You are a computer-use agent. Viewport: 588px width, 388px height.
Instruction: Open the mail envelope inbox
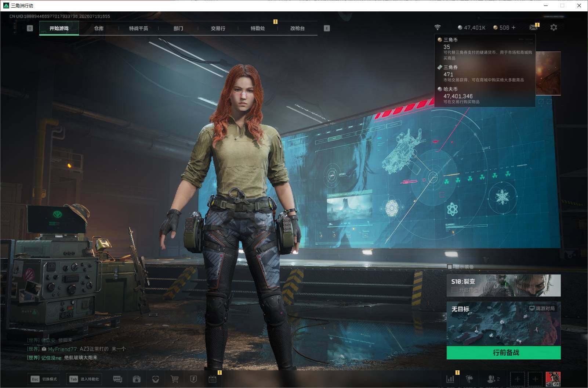[534, 28]
